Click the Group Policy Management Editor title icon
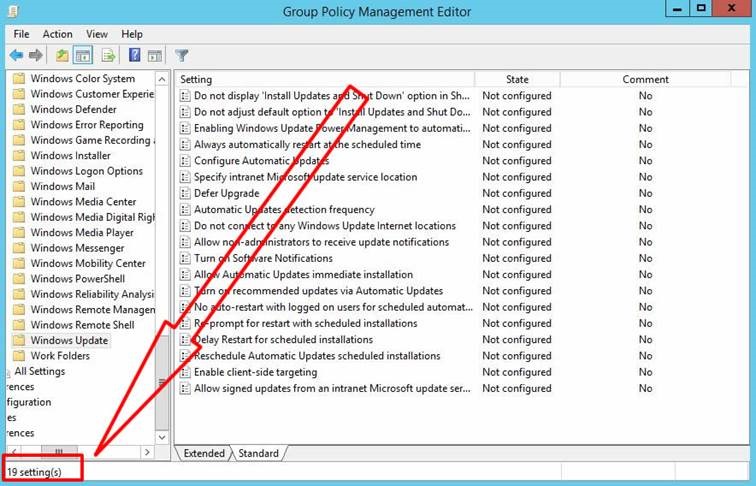Screen dimensions: 756x486 (x=14, y=11)
